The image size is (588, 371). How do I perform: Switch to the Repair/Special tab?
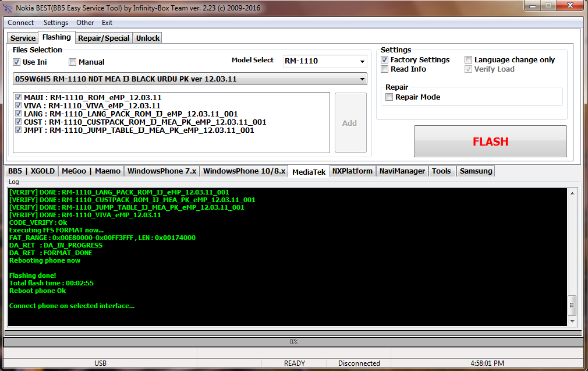(x=104, y=38)
